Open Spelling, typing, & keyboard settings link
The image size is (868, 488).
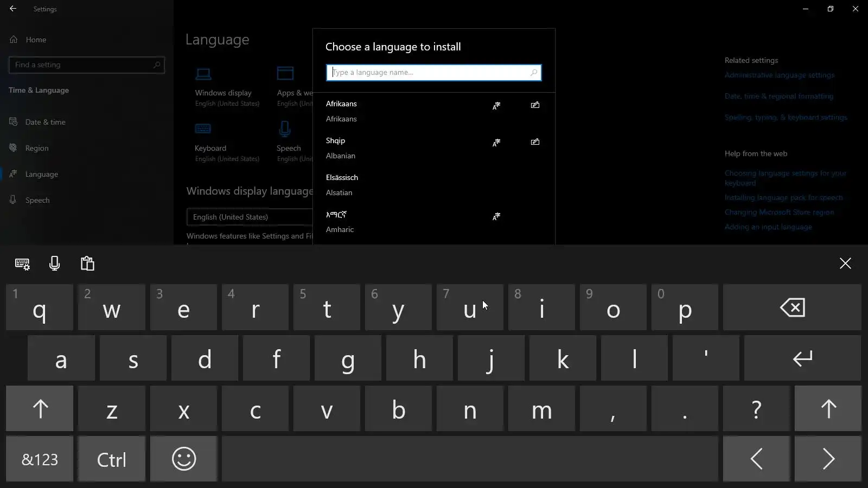[786, 118]
